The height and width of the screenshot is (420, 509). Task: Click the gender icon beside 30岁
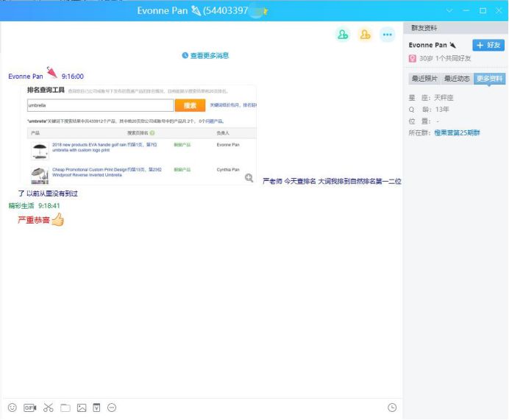click(x=412, y=58)
